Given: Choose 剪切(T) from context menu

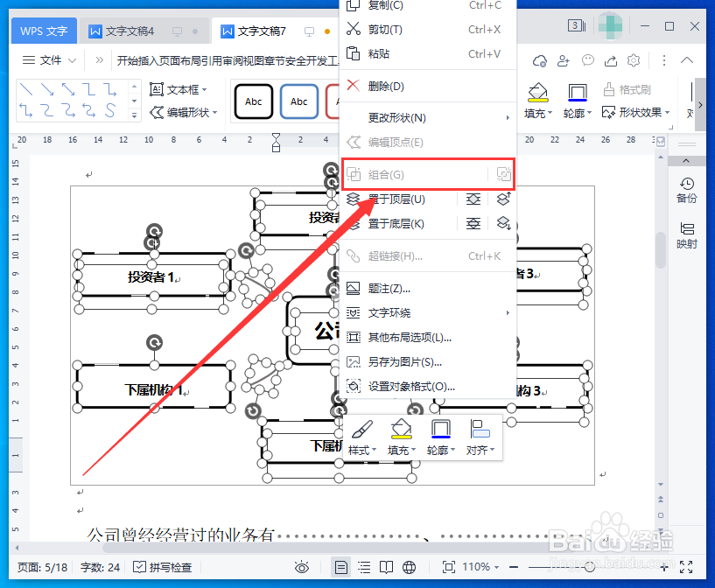Looking at the screenshot, I should tap(428, 30).
